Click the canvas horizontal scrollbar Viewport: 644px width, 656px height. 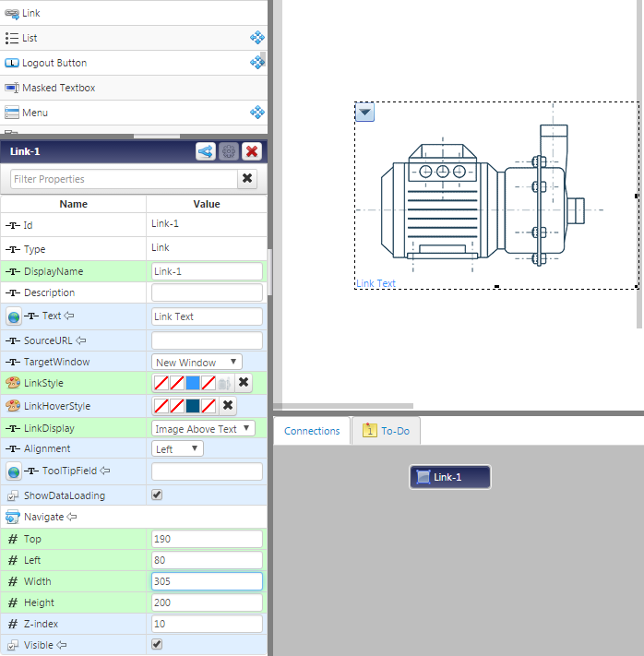point(343,406)
